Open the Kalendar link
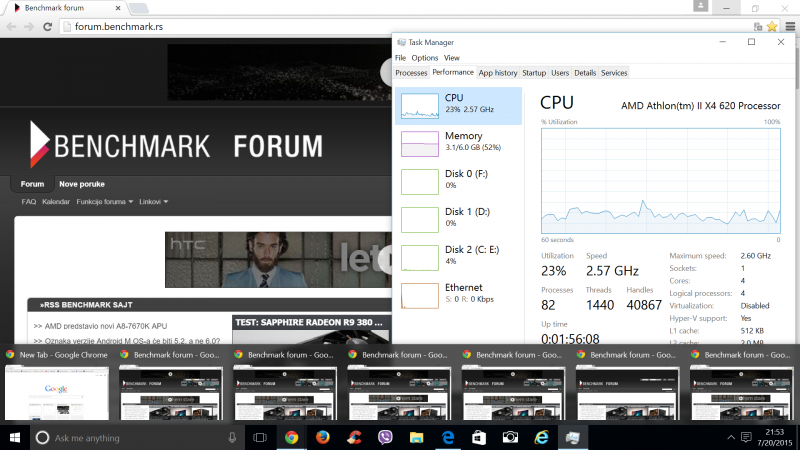Viewport: 800px width, 450px height. coord(56,202)
